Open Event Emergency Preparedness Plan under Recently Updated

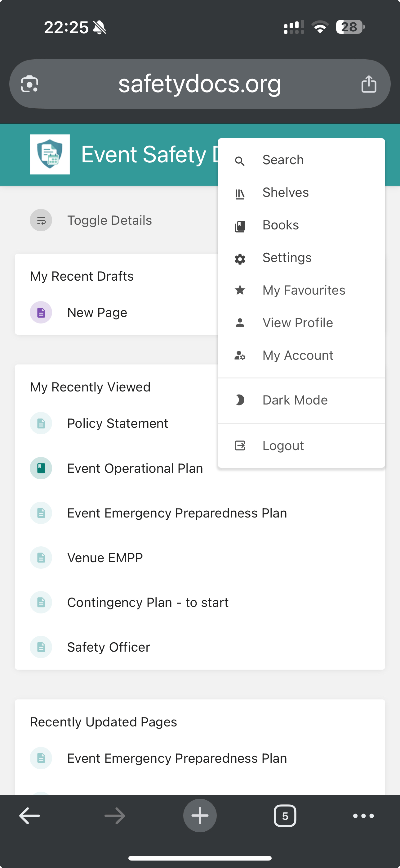click(x=177, y=758)
